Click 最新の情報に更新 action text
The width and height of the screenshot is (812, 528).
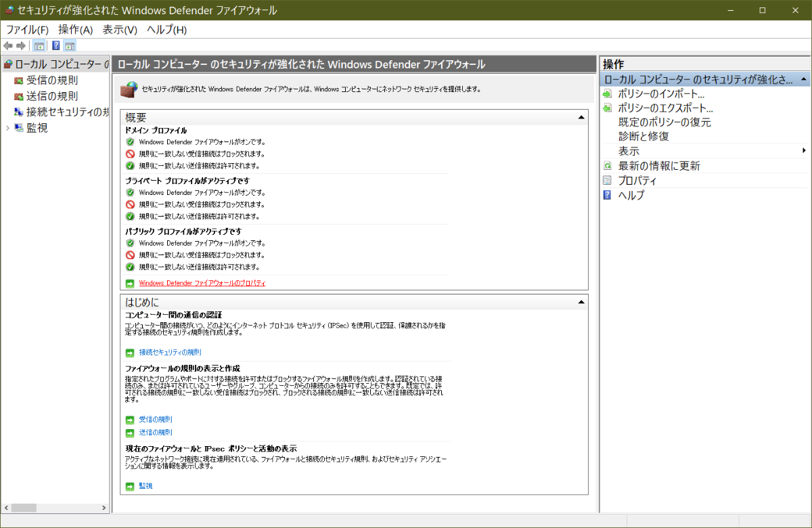coord(659,166)
